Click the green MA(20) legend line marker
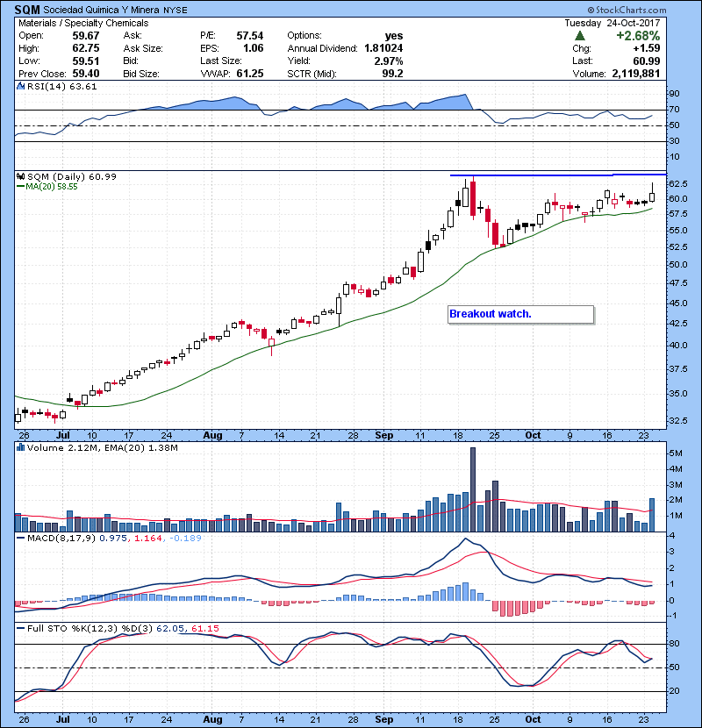Viewport: 702px width, 728px height. click(x=21, y=187)
